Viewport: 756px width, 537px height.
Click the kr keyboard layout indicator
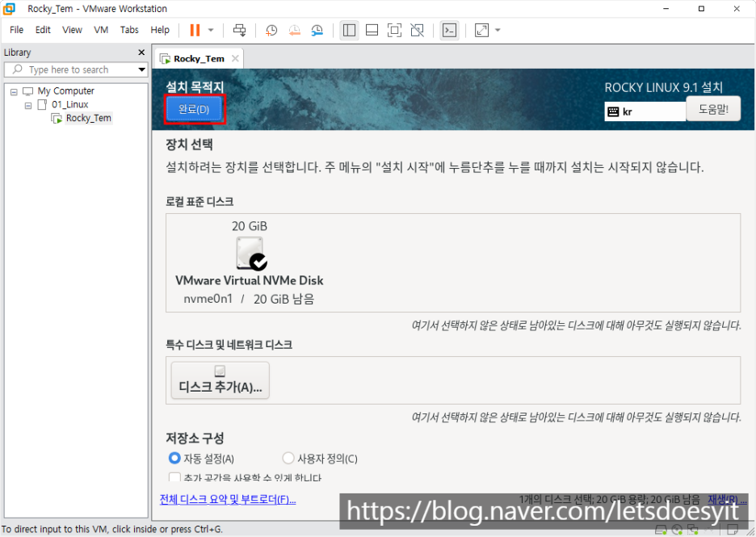pos(645,111)
